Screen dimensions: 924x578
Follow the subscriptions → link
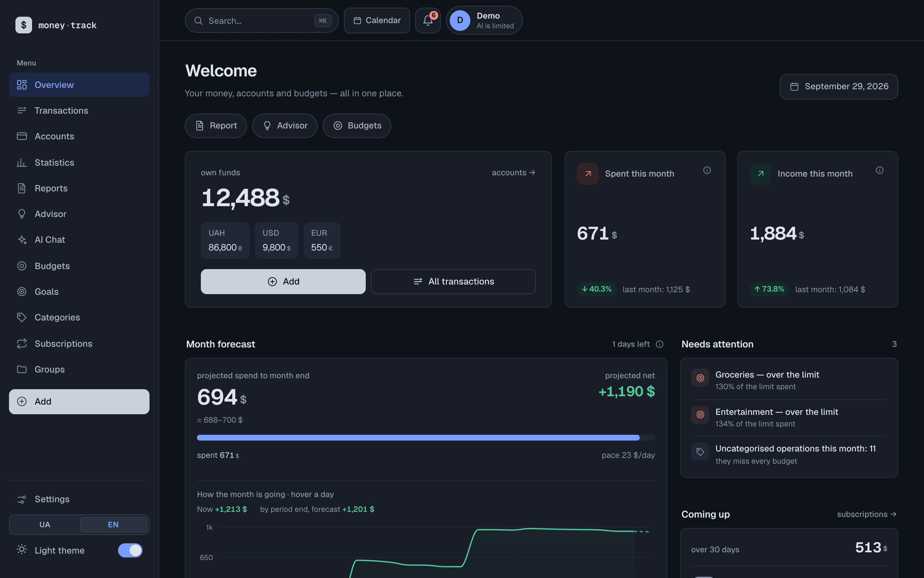point(866,514)
